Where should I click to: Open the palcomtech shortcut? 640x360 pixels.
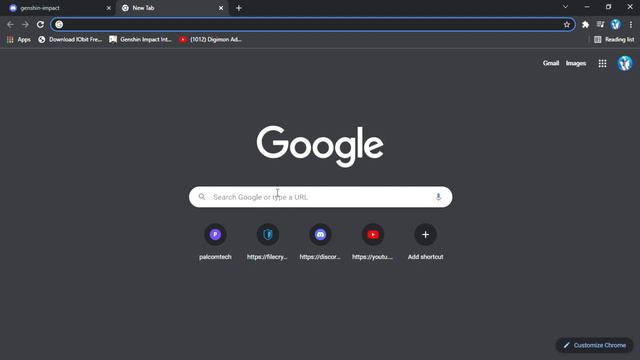point(215,242)
